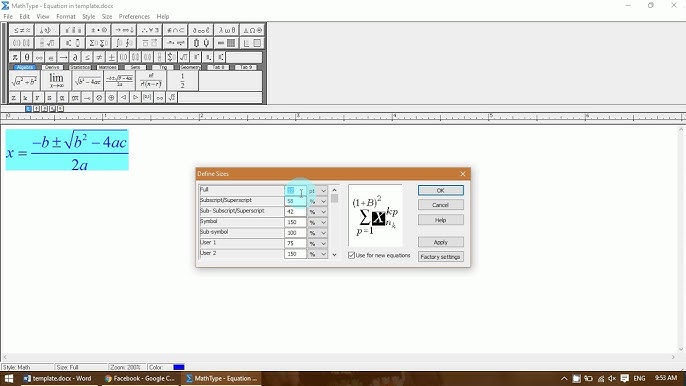686x386 pixels.
Task: Open the unit dropdown for User 2
Action: click(323, 254)
